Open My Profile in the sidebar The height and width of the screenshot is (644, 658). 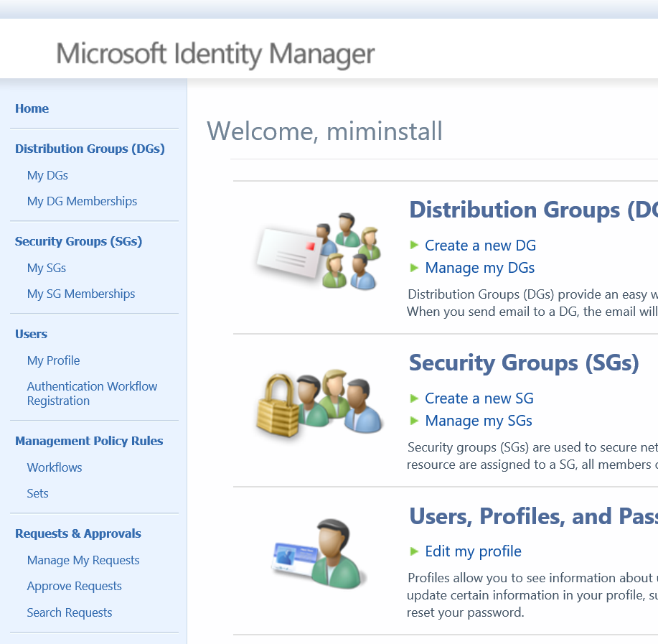pos(53,360)
